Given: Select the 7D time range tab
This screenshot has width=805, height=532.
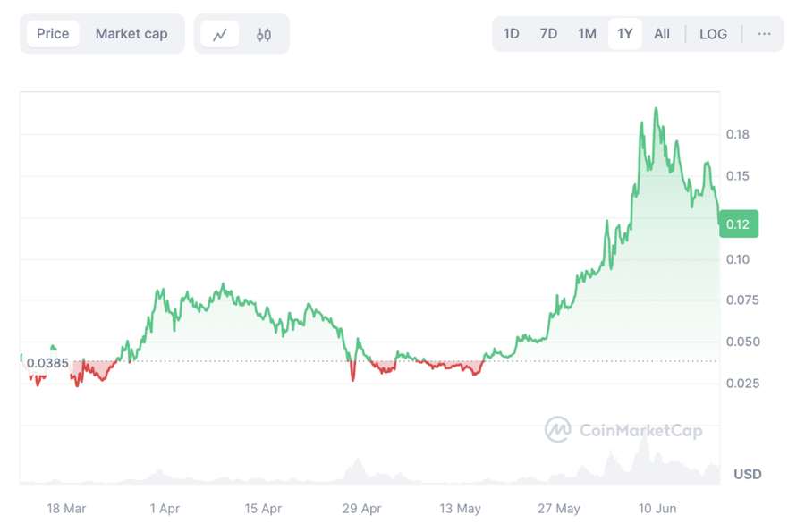Looking at the screenshot, I should click(x=548, y=33).
